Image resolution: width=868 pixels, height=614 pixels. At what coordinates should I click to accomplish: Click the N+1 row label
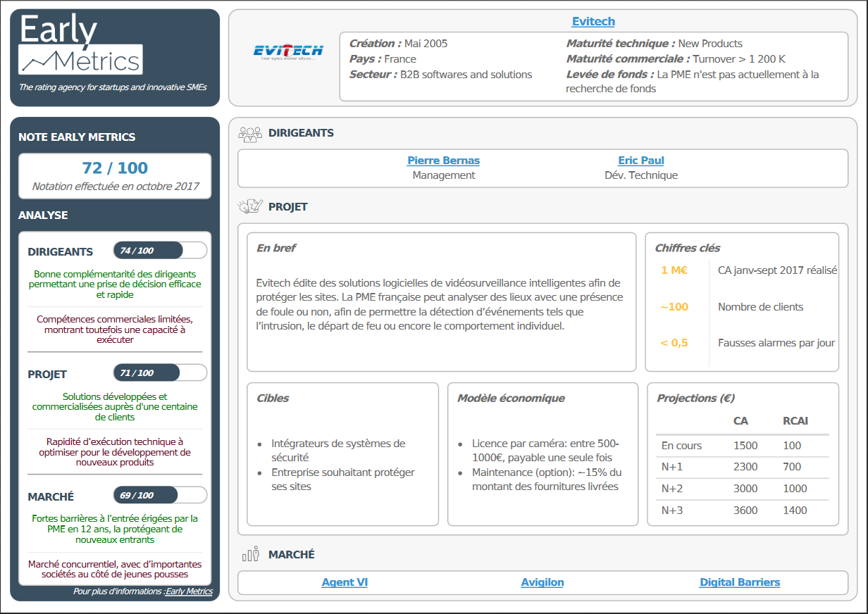pos(672,467)
